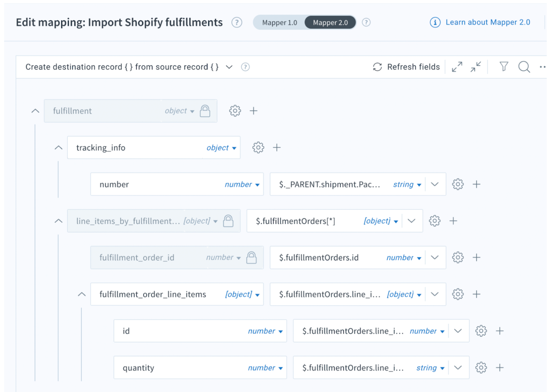
Task: Open settings gear for quantity row
Action: click(481, 368)
